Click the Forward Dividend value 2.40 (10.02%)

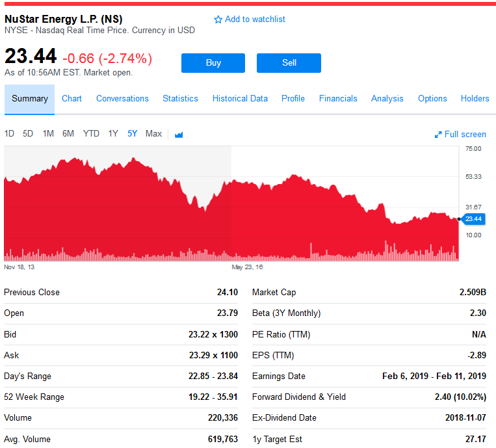(x=460, y=397)
